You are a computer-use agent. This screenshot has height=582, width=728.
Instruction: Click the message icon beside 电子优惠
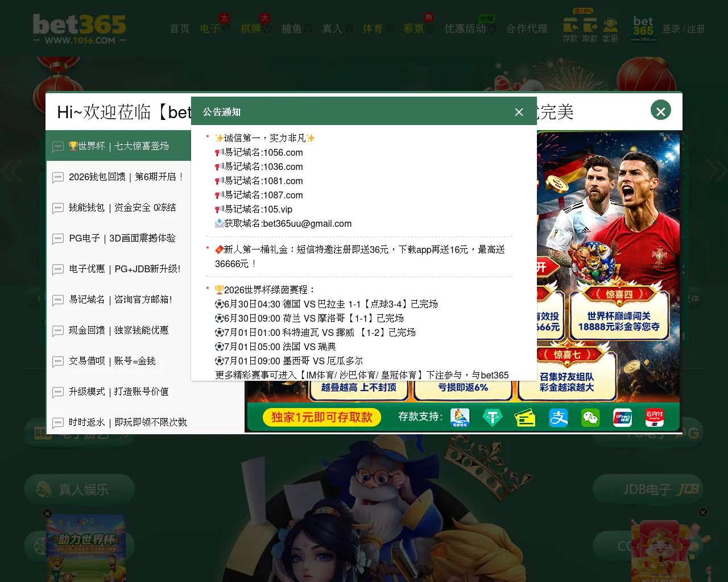point(57,269)
